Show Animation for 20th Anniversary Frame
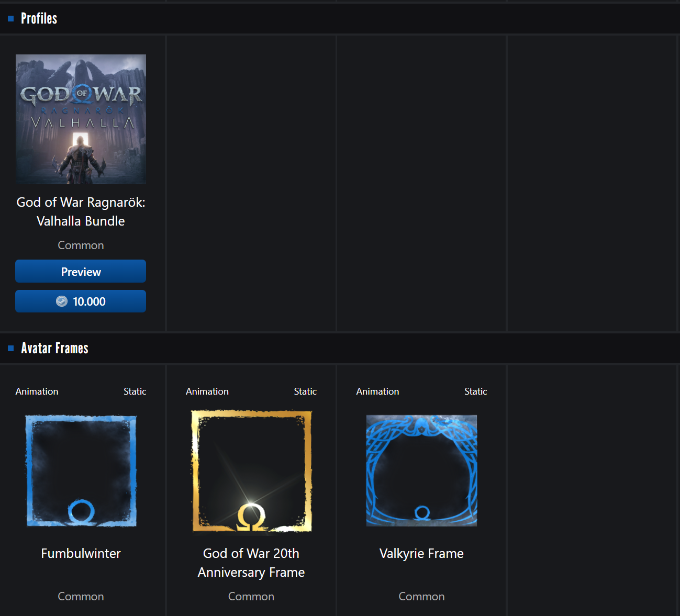The height and width of the screenshot is (616, 680). [x=207, y=391]
